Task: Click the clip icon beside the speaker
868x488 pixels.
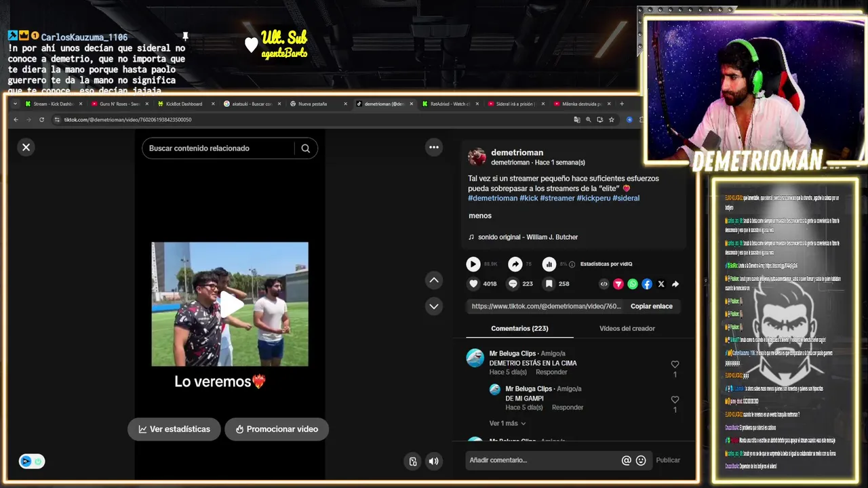Action: pos(413,462)
